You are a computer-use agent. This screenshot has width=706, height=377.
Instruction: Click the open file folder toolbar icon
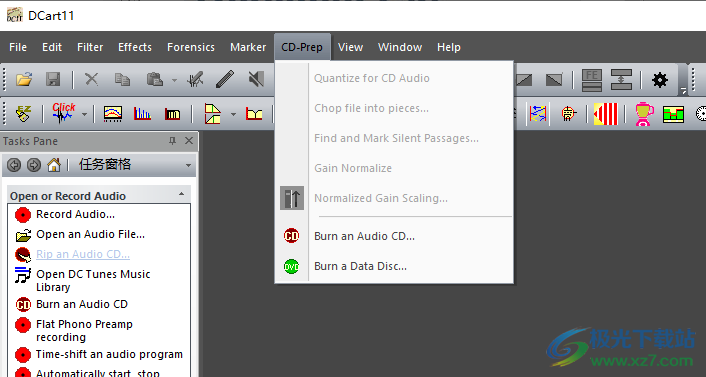[x=24, y=80]
